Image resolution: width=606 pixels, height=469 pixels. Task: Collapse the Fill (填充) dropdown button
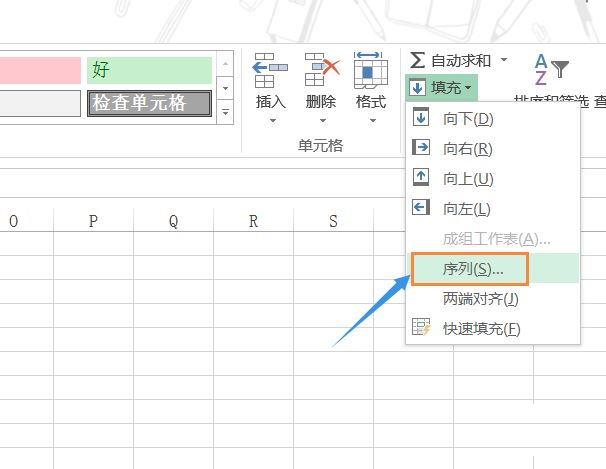pyautogui.click(x=441, y=88)
